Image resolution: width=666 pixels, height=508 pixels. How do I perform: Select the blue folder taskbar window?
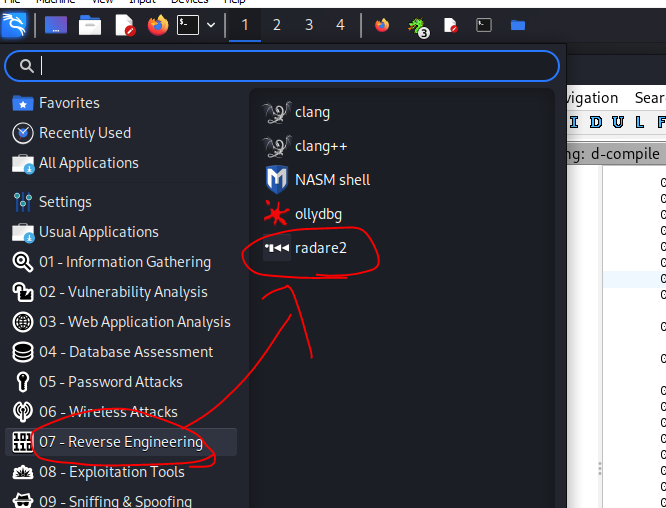[x=518, y=25]
